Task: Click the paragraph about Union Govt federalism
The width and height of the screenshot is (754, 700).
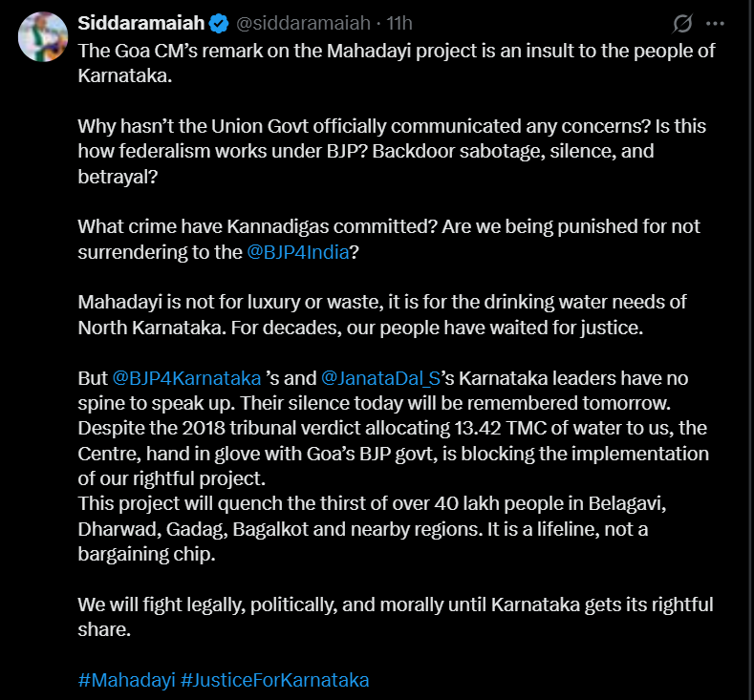Action: coord(392,151)
